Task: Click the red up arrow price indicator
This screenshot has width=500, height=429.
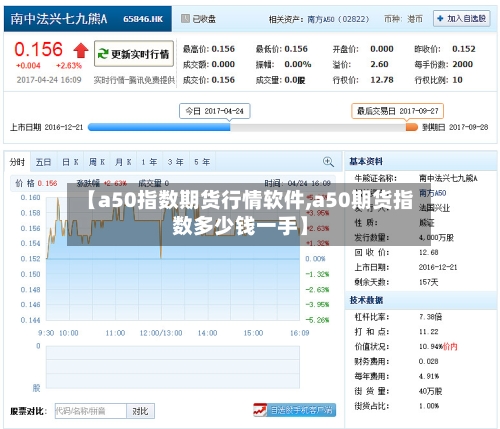Action: coord(81,50)
